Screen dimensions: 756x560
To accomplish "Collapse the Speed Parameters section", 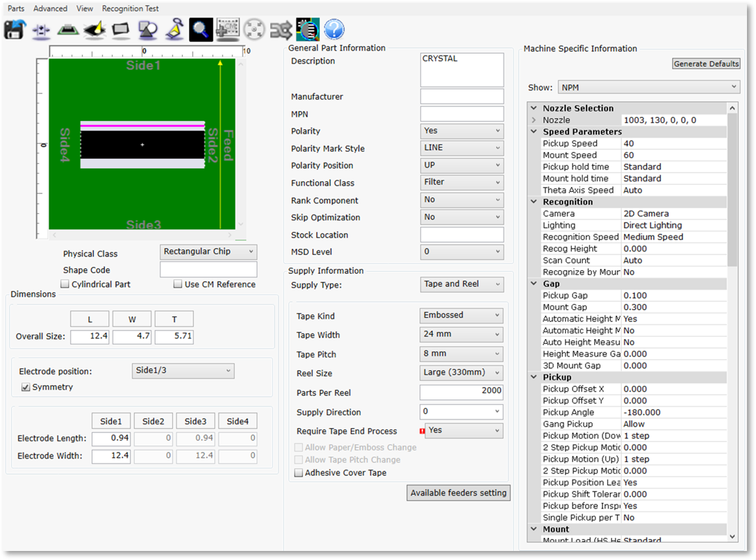I will point(534,131).
